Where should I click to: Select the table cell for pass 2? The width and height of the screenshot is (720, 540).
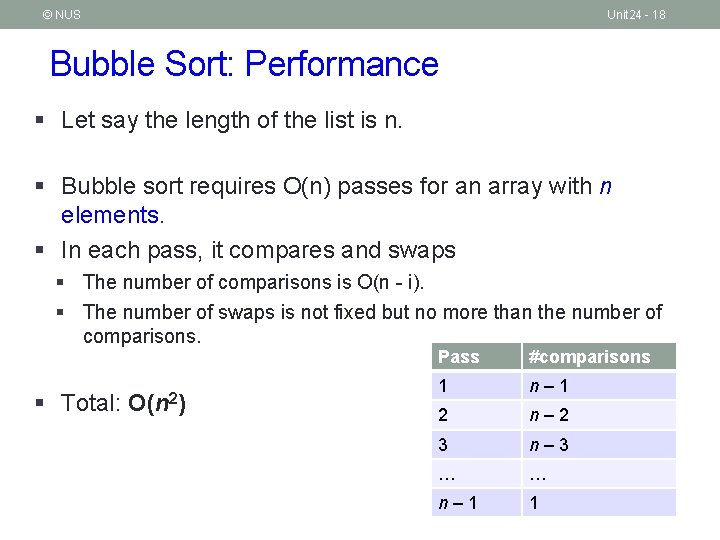click(x=476, y=415)
